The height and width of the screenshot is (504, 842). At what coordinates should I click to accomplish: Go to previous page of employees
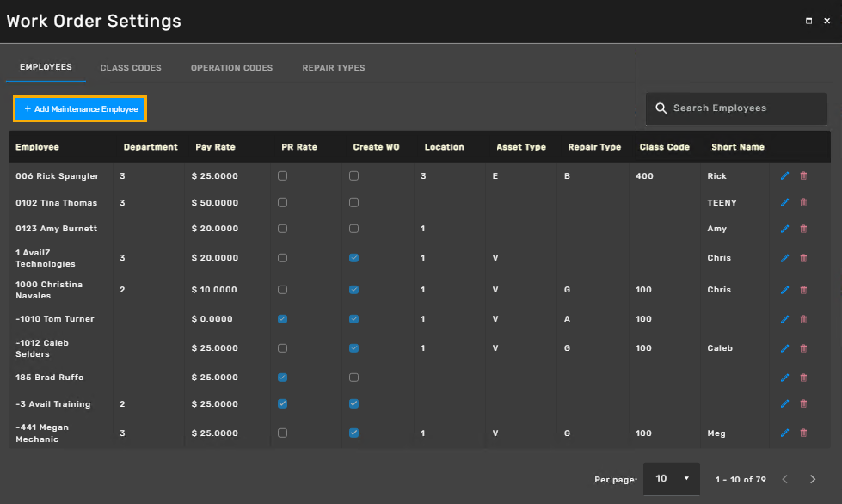tap(785, 479)
